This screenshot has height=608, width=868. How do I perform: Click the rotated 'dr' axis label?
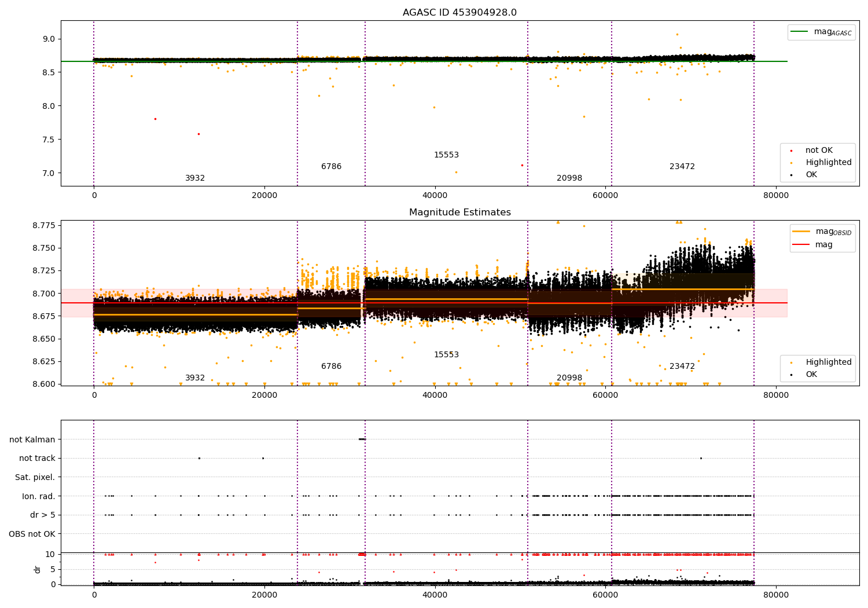pyautogui.click(x=38, y=570)
